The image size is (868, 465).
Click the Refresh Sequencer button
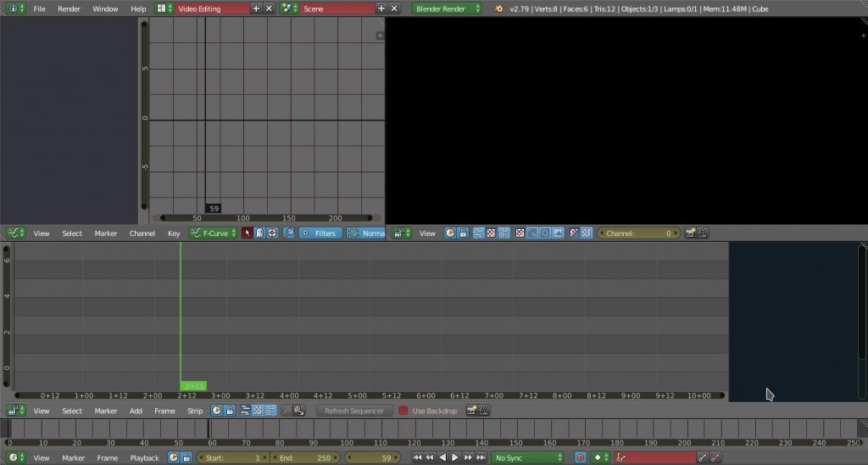354,411
